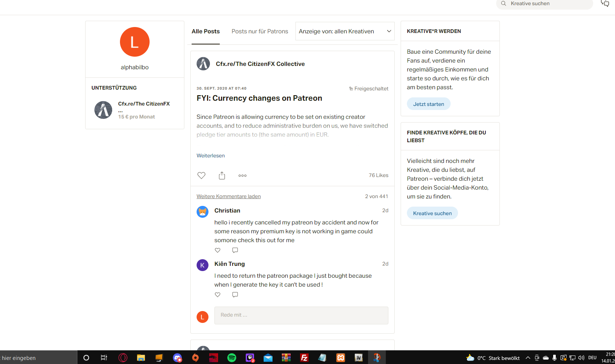Viewport: 615px width, 364px height.
Task: Open FileZilla from the taskbar
Action: pos(304,358)
